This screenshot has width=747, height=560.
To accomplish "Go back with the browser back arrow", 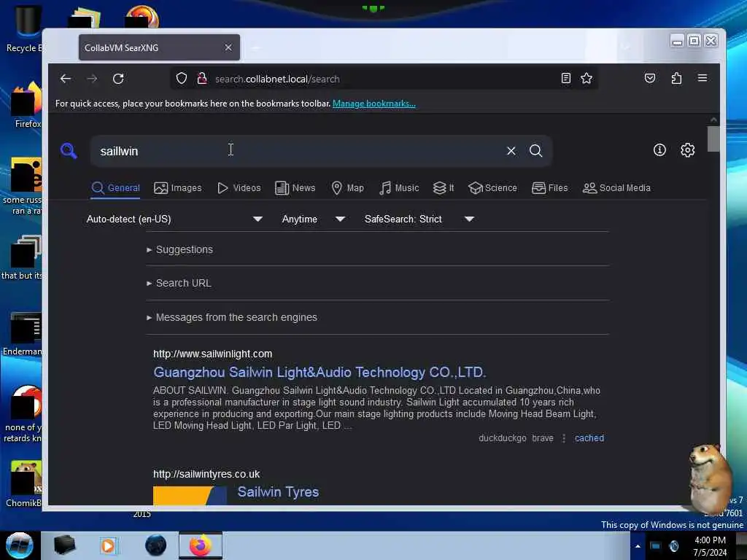I will 65,79.
